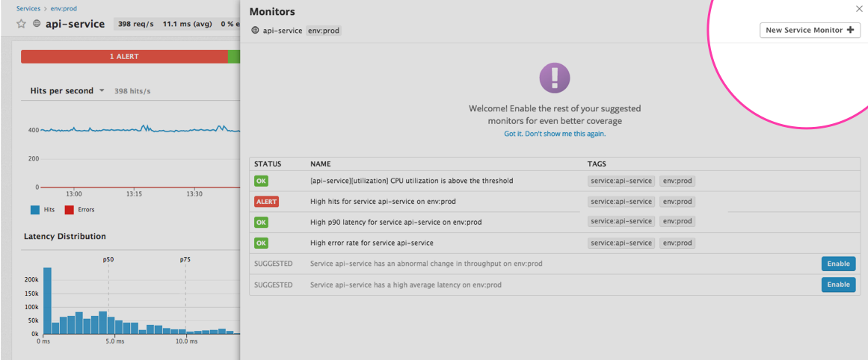Click the globe icon beside api-service title
Screen dimensions: 868x360
click(x=37, y=24)
